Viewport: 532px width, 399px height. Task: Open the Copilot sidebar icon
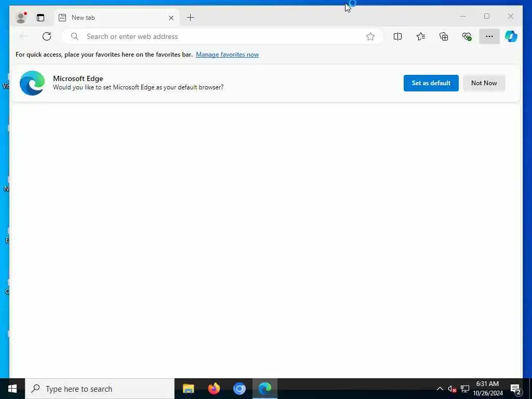(x=511, y=36)
